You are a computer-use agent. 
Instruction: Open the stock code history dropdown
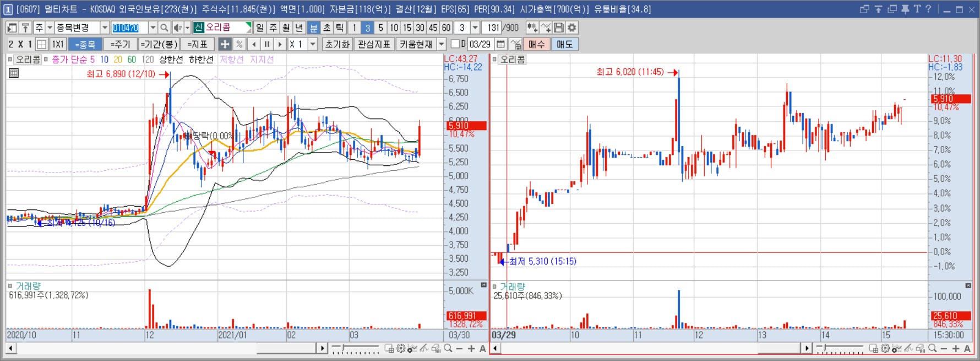pyautogui.click(x=153, y=28)
